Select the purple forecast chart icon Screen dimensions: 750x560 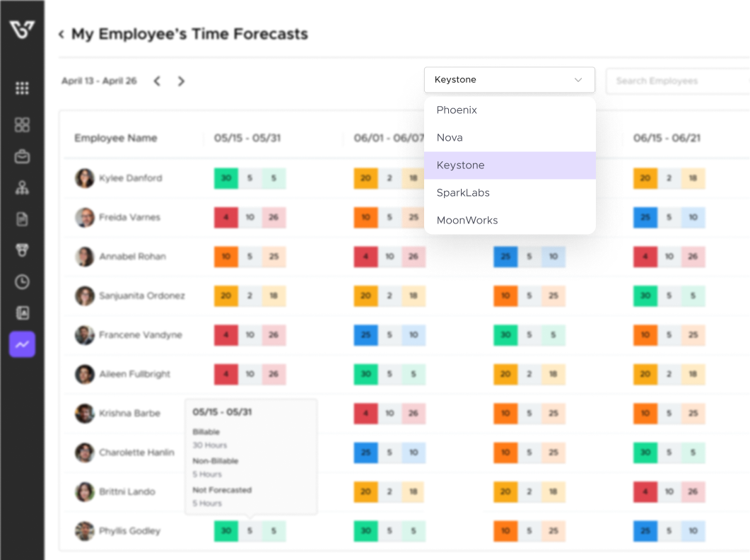[22, 344]
